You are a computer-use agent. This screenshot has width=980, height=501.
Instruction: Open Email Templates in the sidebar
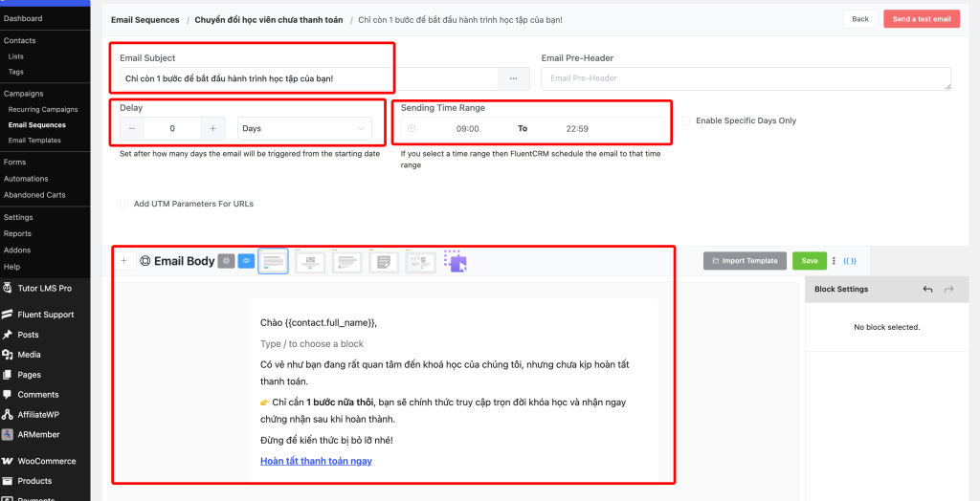click(34, 141)
